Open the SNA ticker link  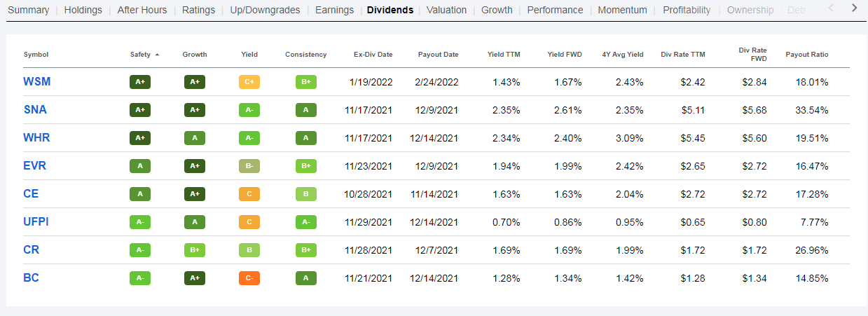point(35,110)
